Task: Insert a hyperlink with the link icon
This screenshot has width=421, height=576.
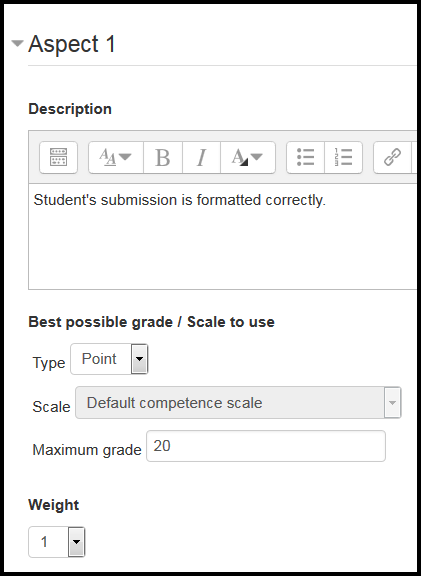Action: pos(392,157)
